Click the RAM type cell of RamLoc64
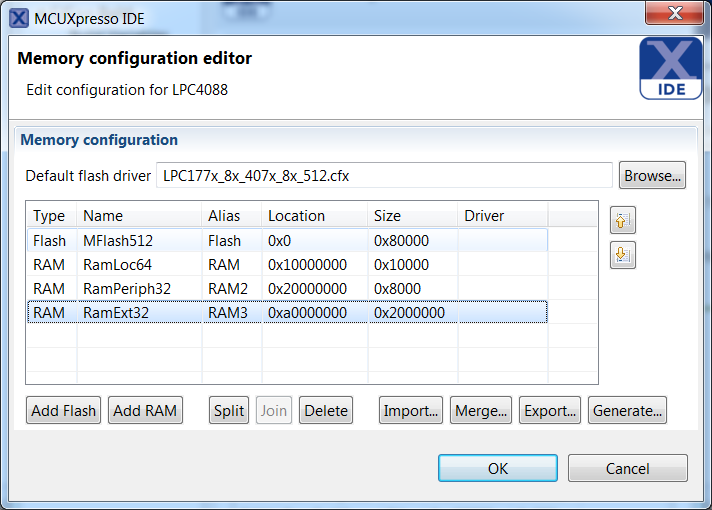The image size is (712, 510). pos(52,264)
